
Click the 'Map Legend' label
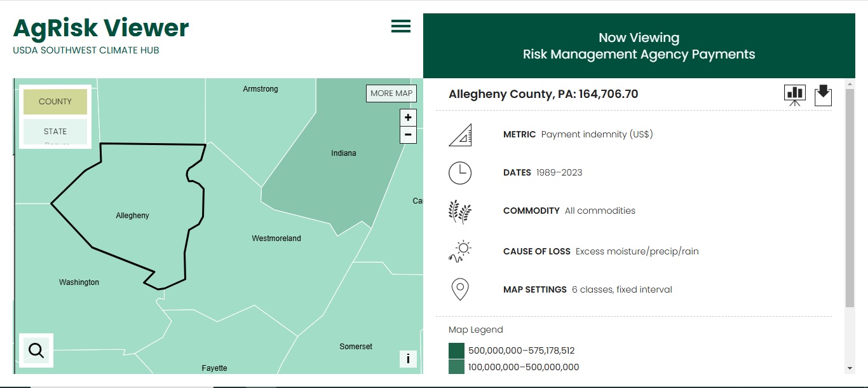coord(476,329)
